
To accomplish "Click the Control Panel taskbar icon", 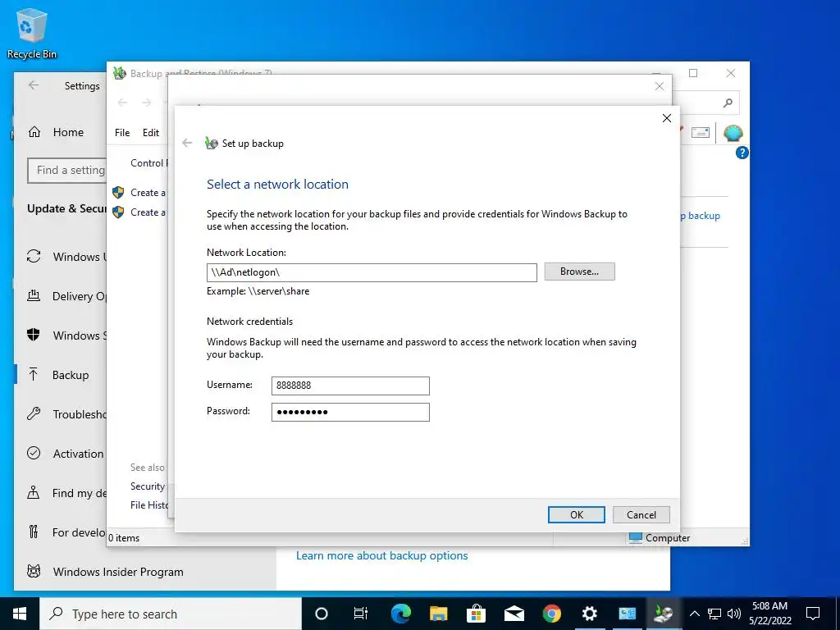I will [627, 614].
